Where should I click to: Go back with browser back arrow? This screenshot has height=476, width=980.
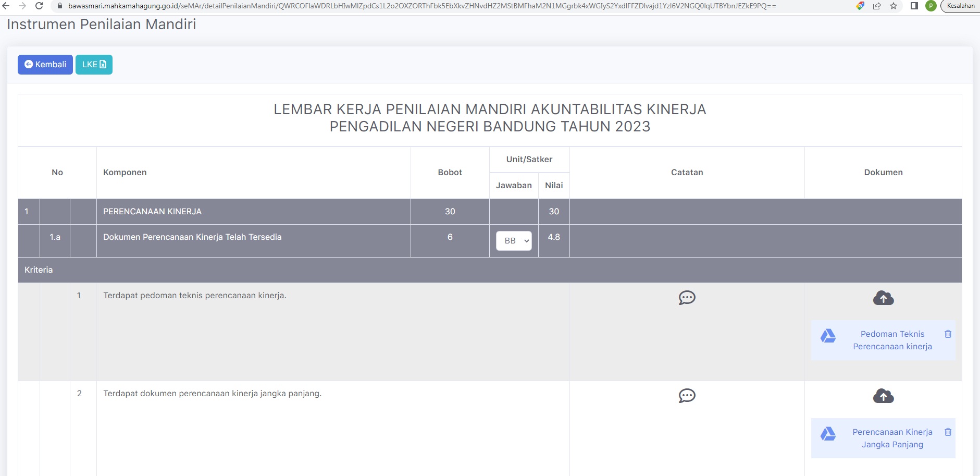(x=6, y=6)
